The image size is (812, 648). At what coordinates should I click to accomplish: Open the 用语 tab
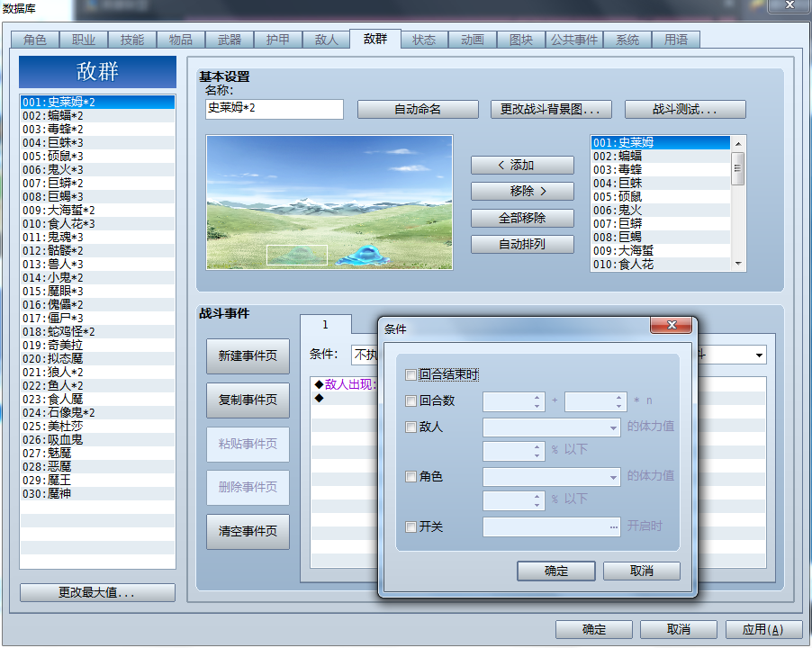tap(676, 40)
